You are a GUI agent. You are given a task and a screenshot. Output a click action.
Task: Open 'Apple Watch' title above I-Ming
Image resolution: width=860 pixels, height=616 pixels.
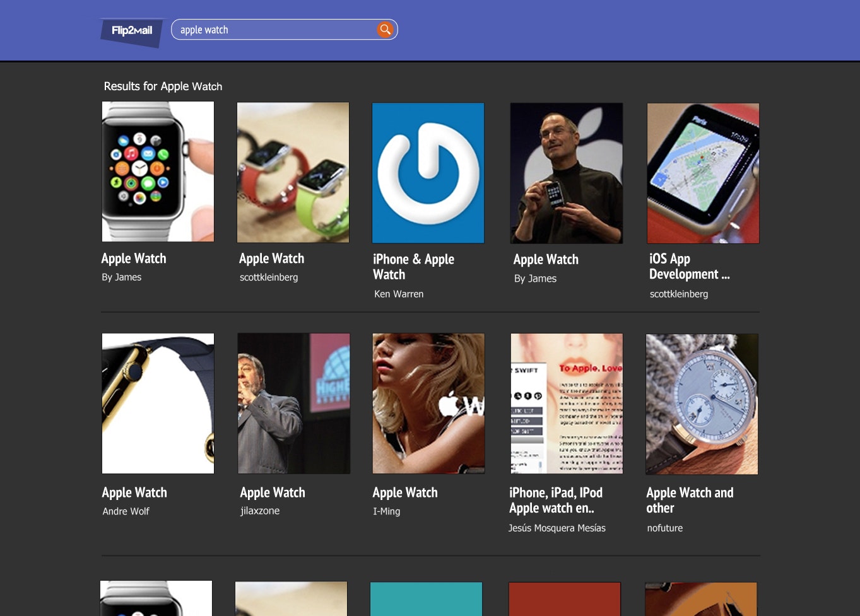pyautogui.click(x=405, y=492)
